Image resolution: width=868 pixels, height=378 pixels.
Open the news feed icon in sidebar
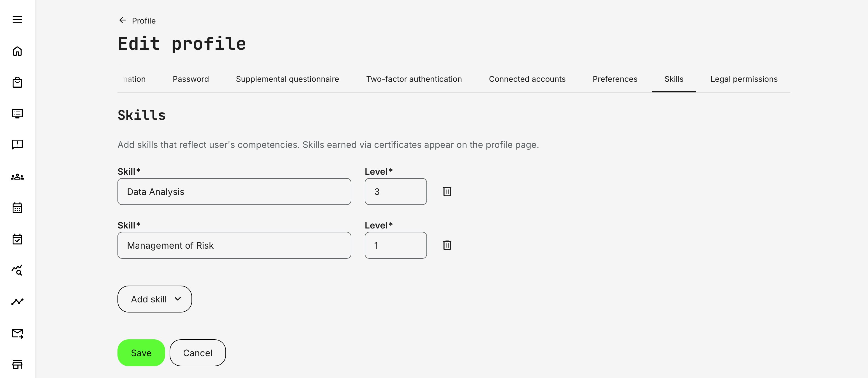point(17,113)
